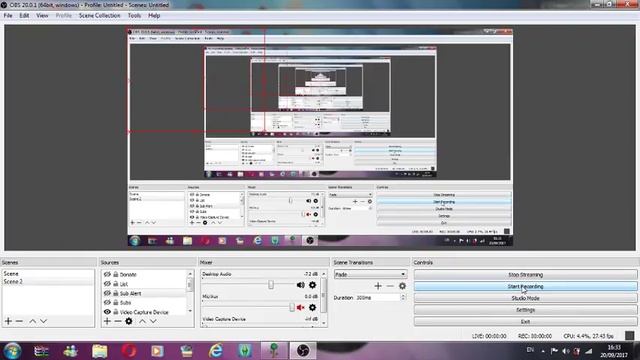
Task: Remove the selected scene with the minus icon
Action: [19, 321]
